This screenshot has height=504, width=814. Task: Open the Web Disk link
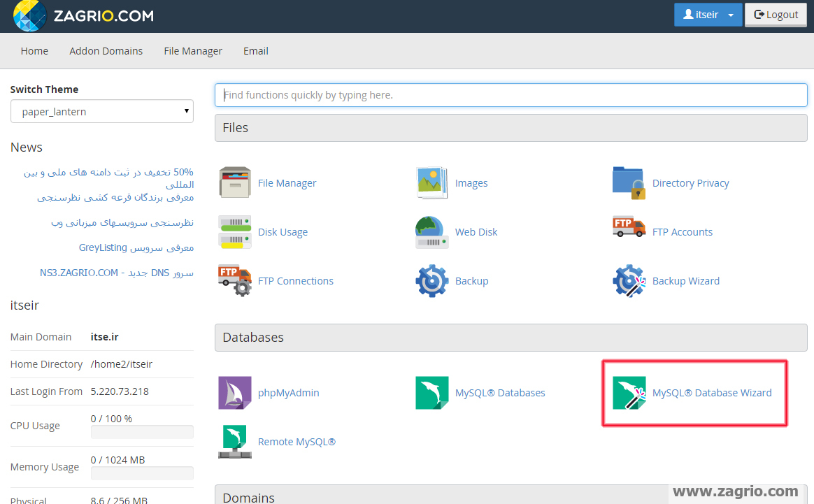point(476,232)
